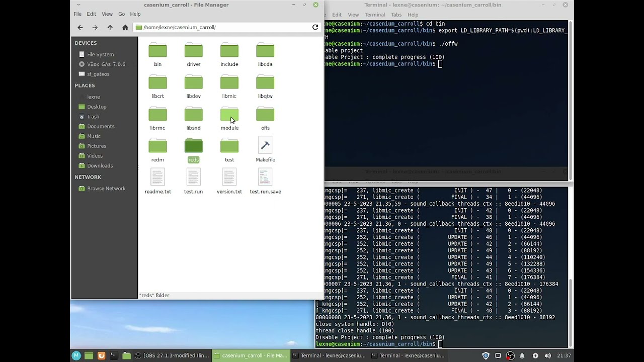
Task: Click the clock showing 21:37
Action: [564, 355]
